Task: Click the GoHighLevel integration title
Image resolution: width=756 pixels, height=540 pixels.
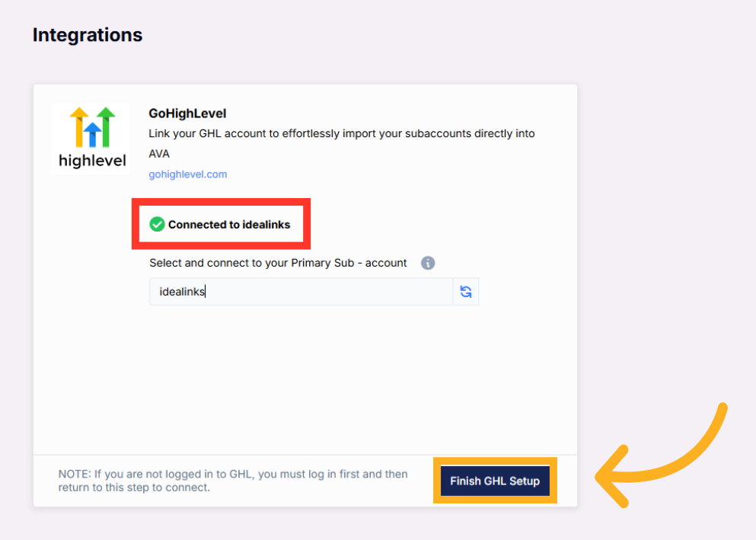Action: click(x=187, y=113)
